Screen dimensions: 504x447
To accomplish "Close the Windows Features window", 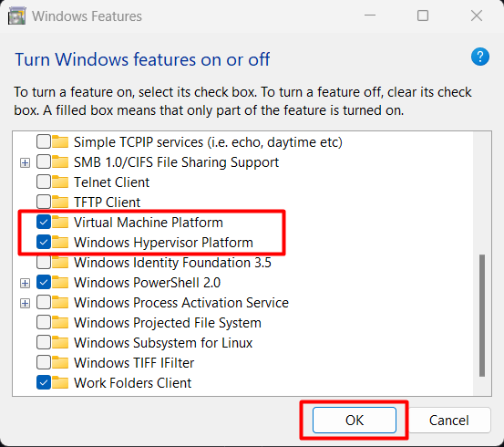I will point(477,16).
